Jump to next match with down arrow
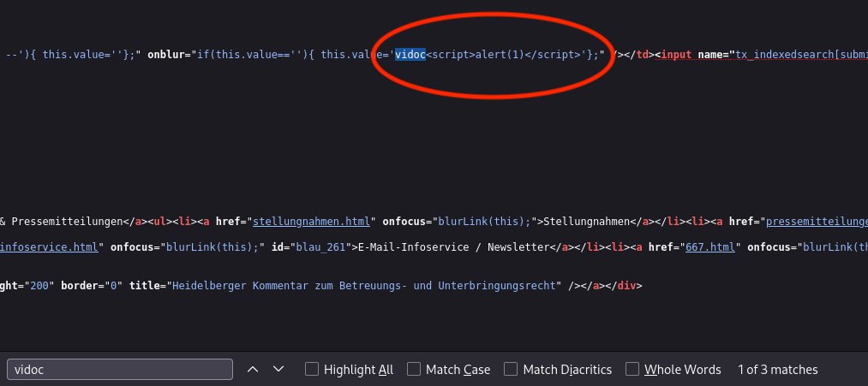868x386 pixels. 278,369
